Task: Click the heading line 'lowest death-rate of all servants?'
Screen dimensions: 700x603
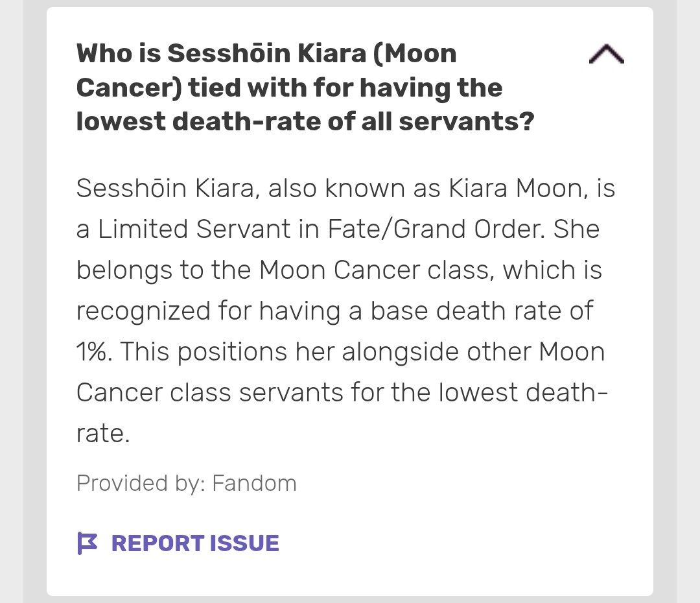Action: tap(305, 121)
